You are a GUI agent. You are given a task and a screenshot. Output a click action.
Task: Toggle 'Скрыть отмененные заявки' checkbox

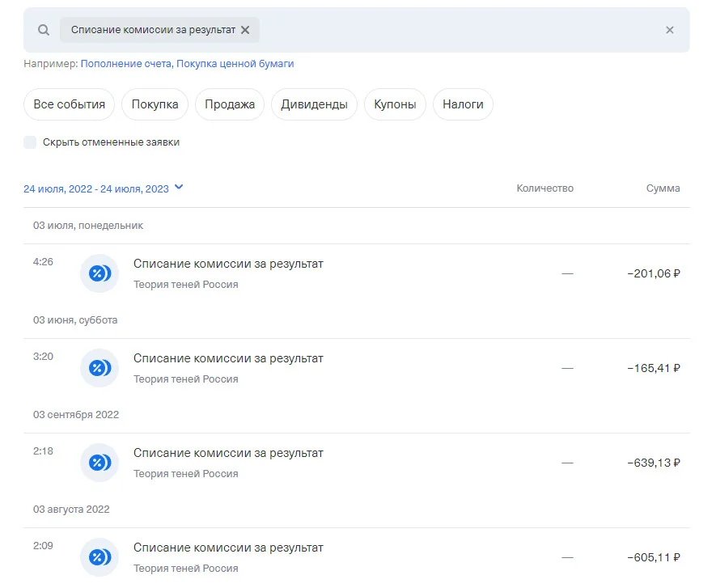click(30, 142)
